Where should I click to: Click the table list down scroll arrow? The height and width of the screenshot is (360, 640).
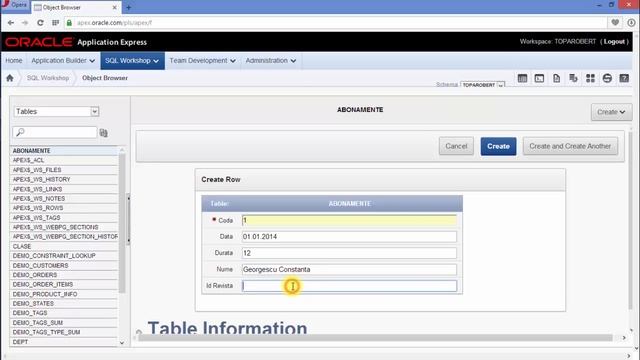[x=122, y=343]
